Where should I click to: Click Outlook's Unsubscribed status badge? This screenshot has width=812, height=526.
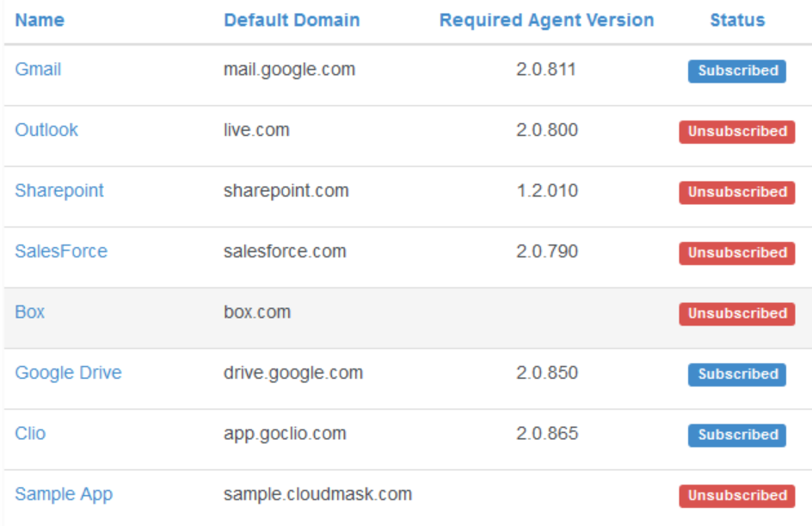[x=737, y=132]
